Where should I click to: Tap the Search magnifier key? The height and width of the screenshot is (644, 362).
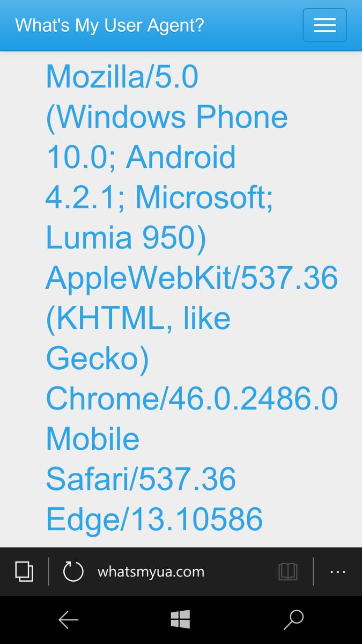click(293, 620)
